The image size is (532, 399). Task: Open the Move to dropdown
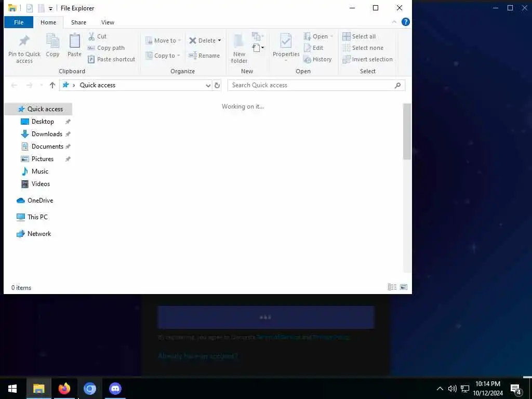pyautogui.click(x=163, y=41)
